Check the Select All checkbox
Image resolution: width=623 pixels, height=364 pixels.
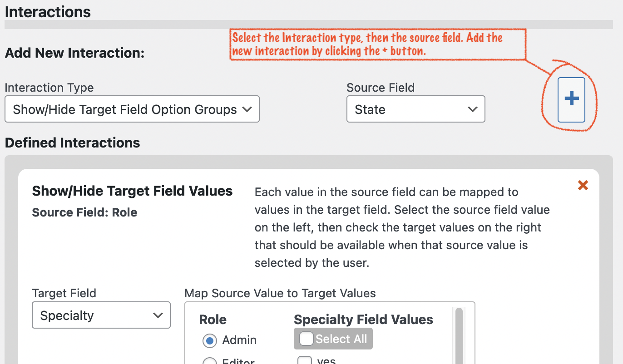tap(306, 339)
